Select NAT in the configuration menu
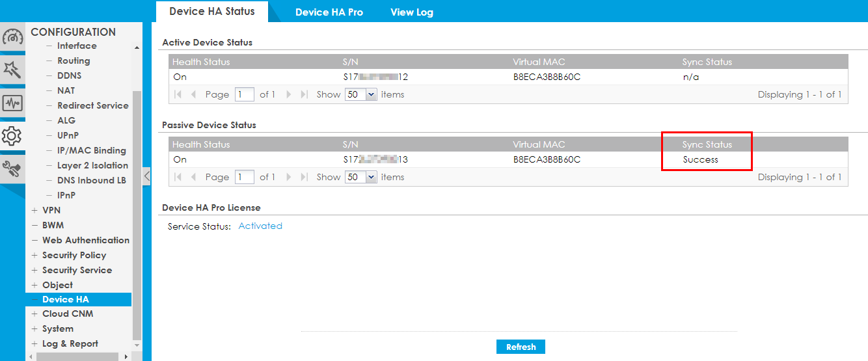Image resolution: width=868 pixels, height=361 pixels. pyautogui.click(x=66, y=91)
